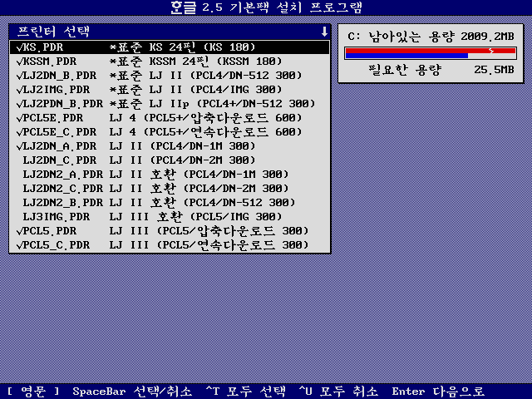Click the 프린터 선택 list title
This screenshot has width=532, height=399.
[53, 32]
